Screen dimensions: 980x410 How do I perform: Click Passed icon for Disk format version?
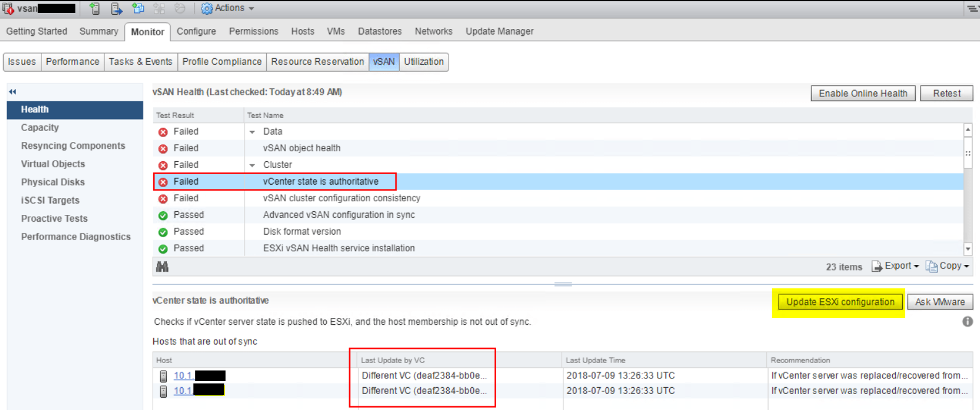point(163,232)
